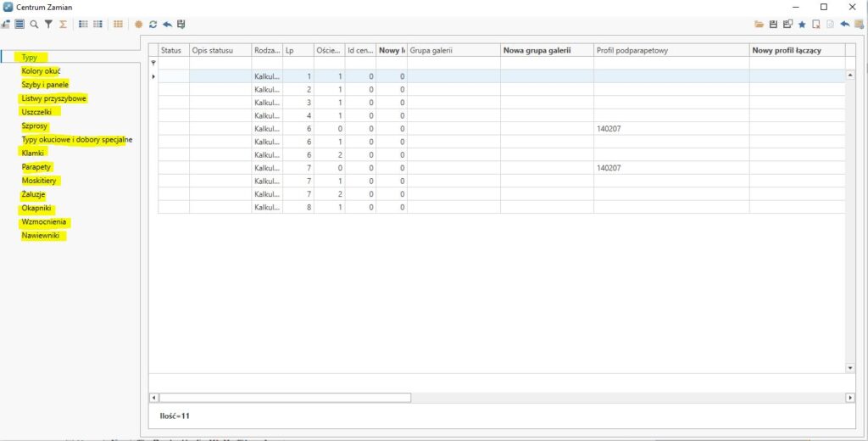The height and width of the screenshot is (441, 868).
Task: Select the Wzmocnienia category
Action: (44, 222)
